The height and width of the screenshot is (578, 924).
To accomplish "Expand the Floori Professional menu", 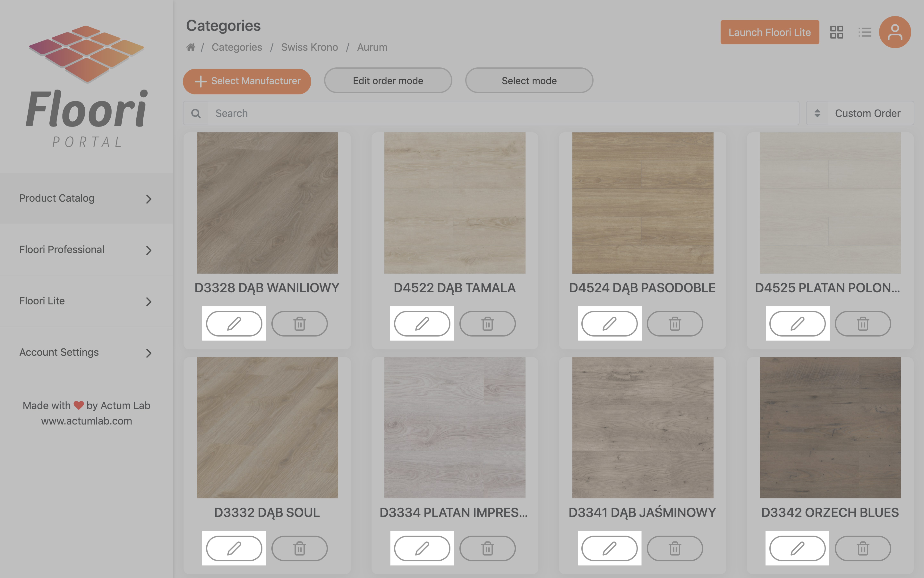I will click(86, 250).
